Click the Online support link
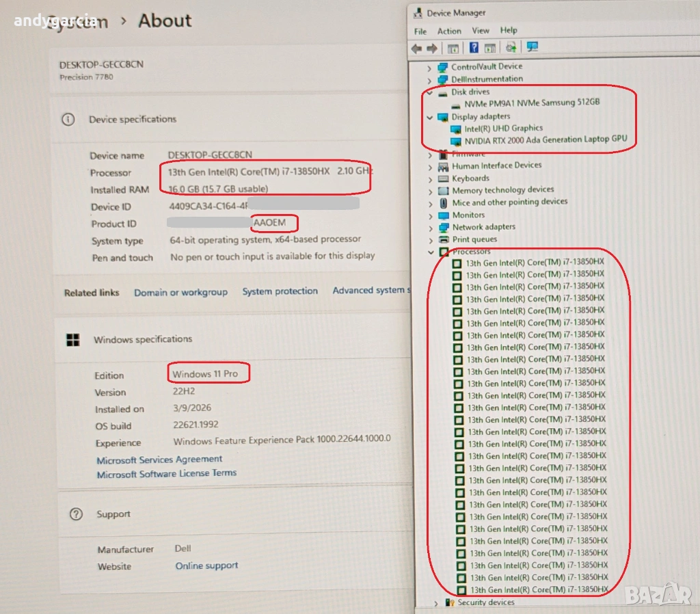This screenshot has height=614, width=700. [206, 565]
